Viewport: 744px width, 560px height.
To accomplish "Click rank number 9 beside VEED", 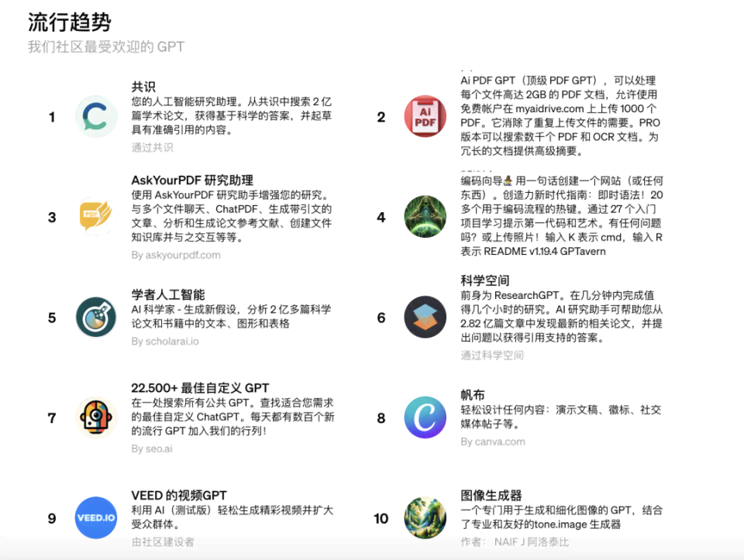I will pos(52,518).
